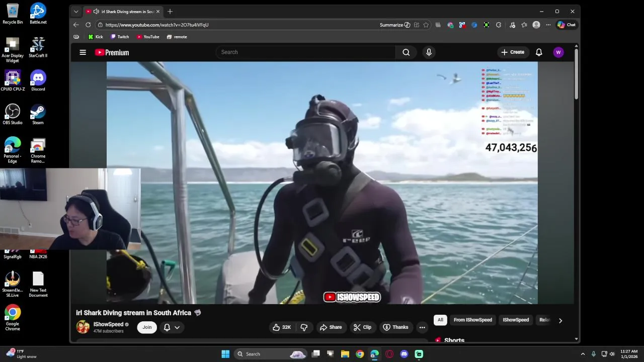
Task: Close the shark diving stream tab
Action: 157,12
